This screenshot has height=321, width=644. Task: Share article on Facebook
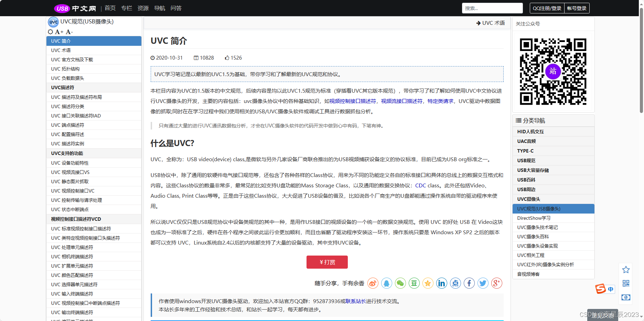click(469, 283)
